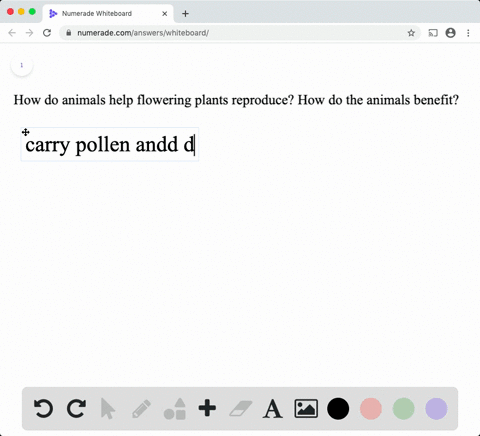Click the undo arrow in whiteboard toolbar

[x=43, y=408]
